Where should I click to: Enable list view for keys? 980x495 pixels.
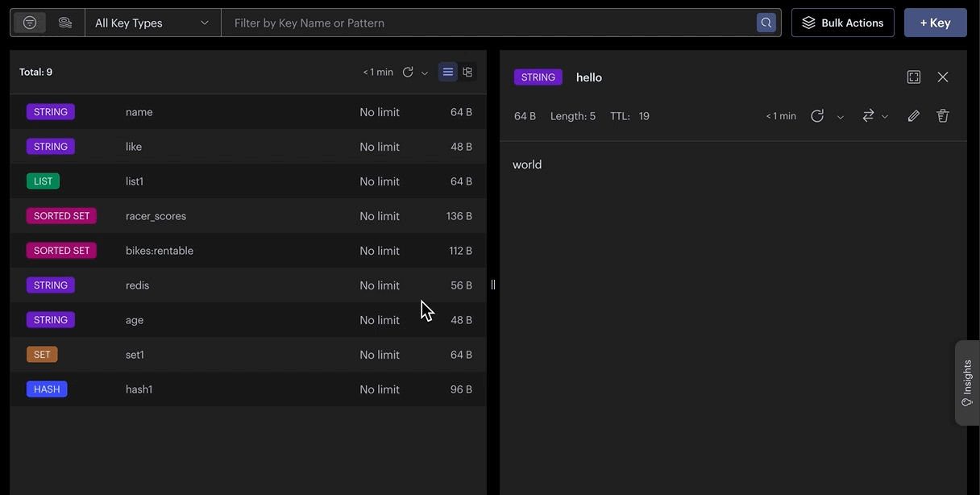[x=448, y=72]
